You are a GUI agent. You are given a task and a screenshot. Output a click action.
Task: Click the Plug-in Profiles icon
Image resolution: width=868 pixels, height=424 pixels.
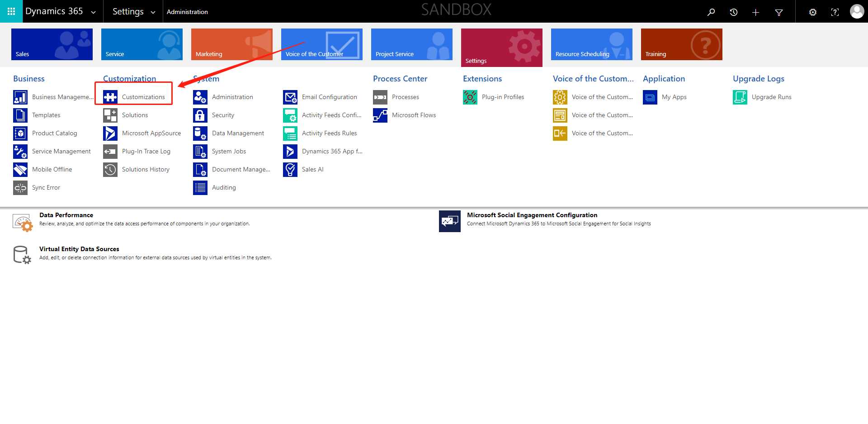[470, 97]
